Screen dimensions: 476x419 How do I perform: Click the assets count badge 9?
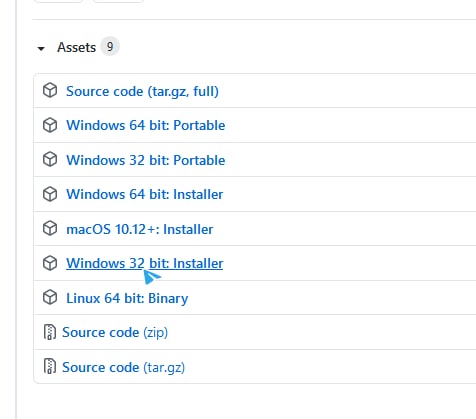[x=110, y=46]
